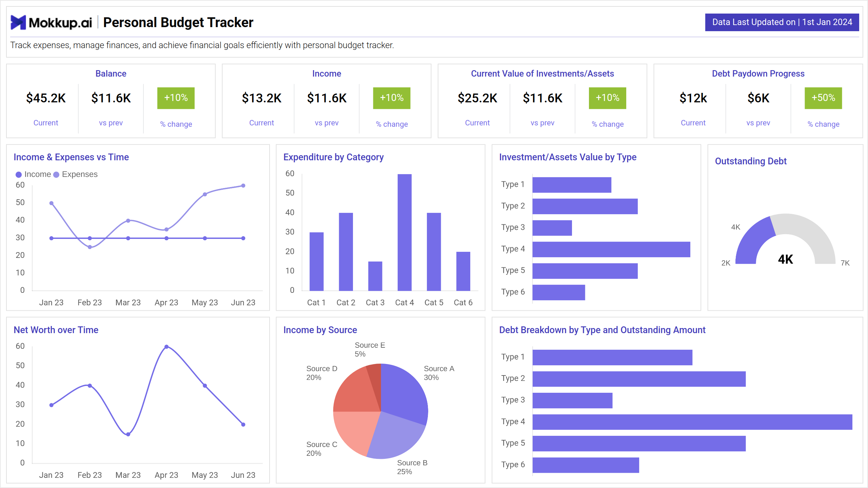Click the $13.2K current income value

pyautogui.click(x=261, y=98)
